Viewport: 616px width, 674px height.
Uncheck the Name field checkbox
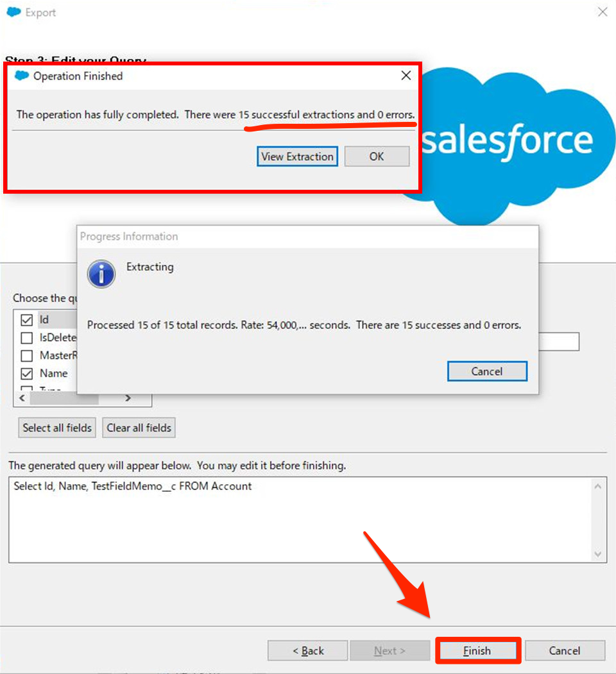pyautogui.click(x=27, y=373)
